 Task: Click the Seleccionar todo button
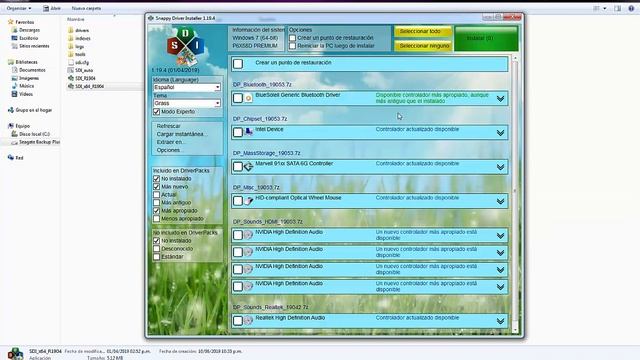tap(423, 31)
